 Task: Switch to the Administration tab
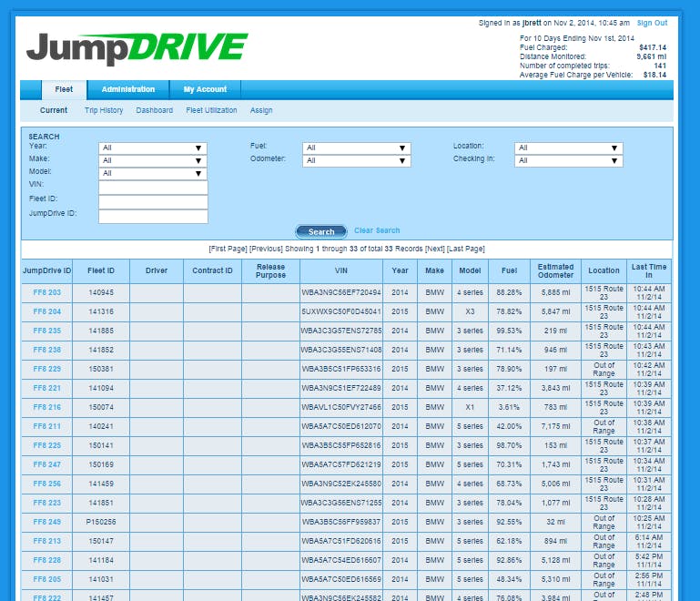tap(127, 89)
